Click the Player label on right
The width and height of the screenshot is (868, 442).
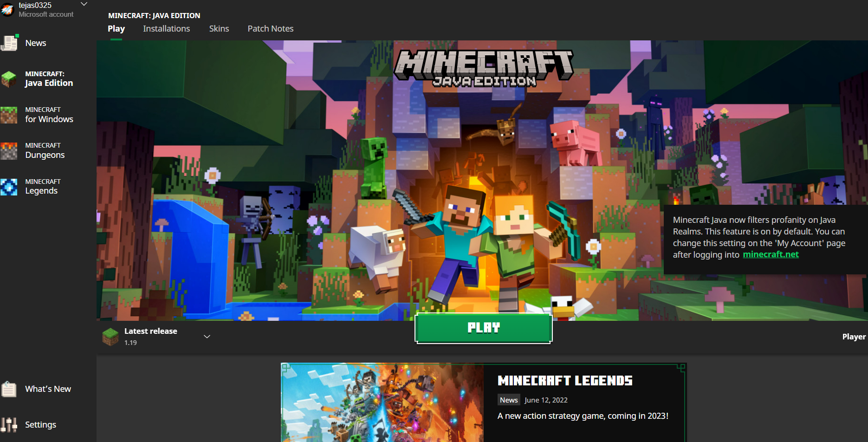tap(854, 337)
